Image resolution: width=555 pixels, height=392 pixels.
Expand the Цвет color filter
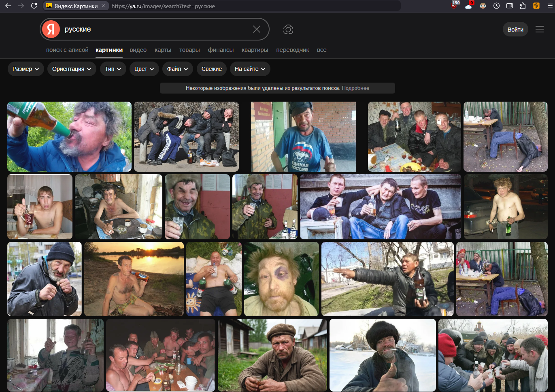click(x=144, y=69)
